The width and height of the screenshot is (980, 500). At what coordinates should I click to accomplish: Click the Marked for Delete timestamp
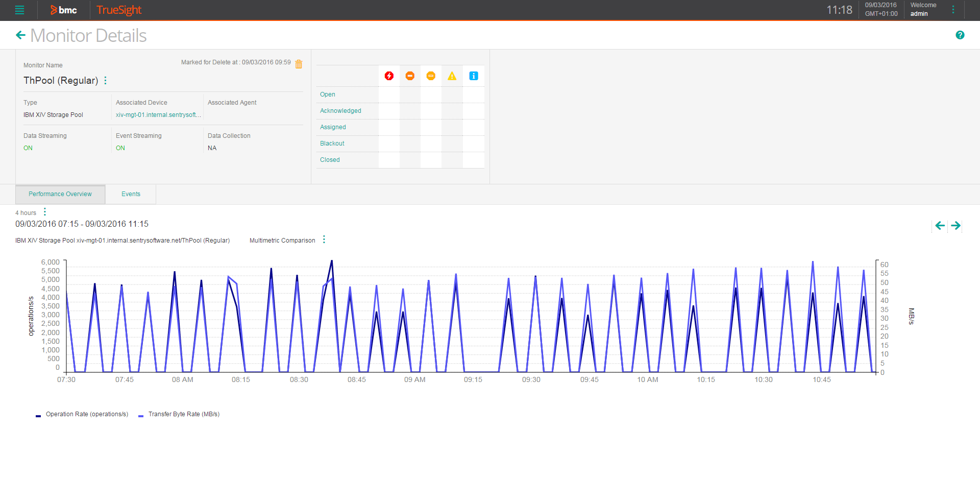[236, 62]
